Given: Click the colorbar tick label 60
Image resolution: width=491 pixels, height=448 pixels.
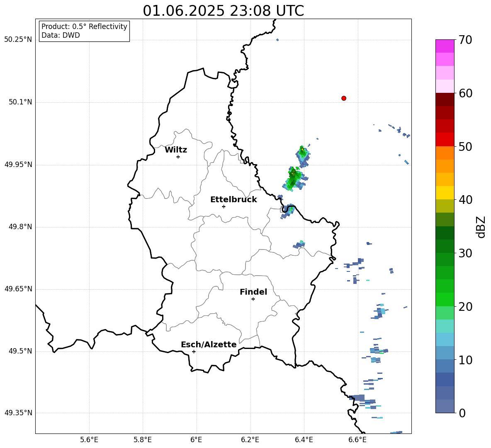Looking at the screenshot, I should [465, 93].
